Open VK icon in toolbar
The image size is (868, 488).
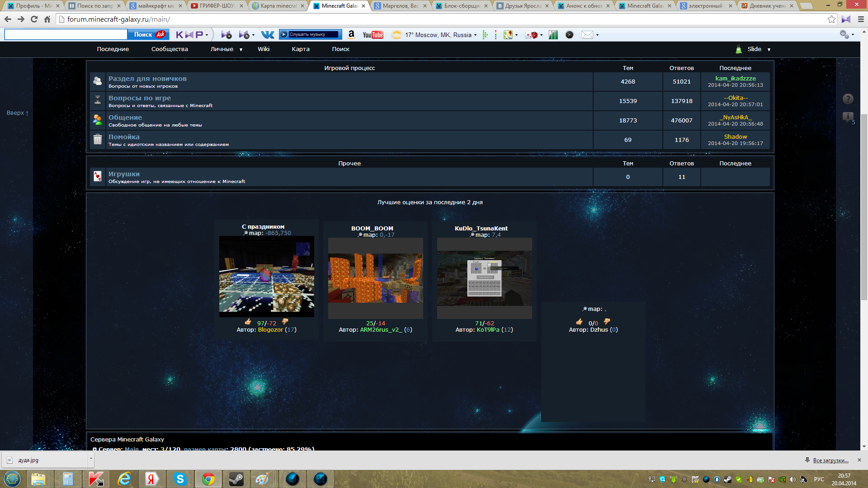(267, 35)
